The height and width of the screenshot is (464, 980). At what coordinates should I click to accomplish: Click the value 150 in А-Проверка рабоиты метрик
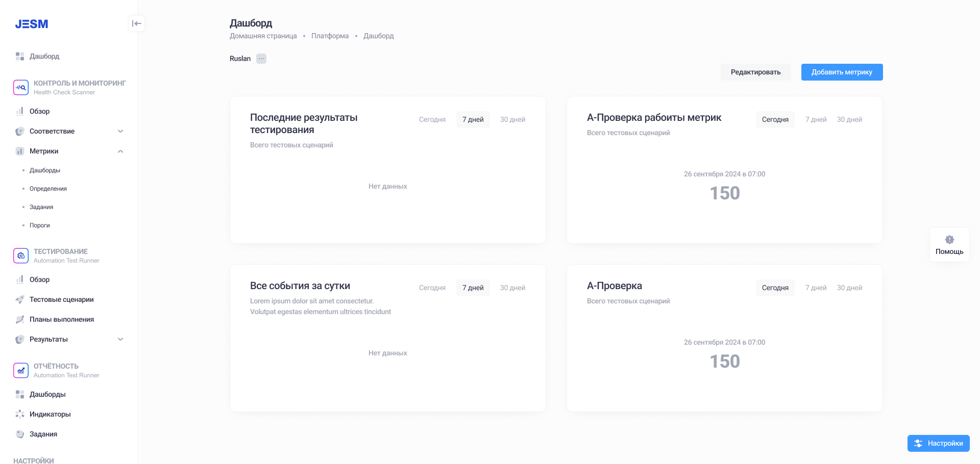tap(725, 193)
